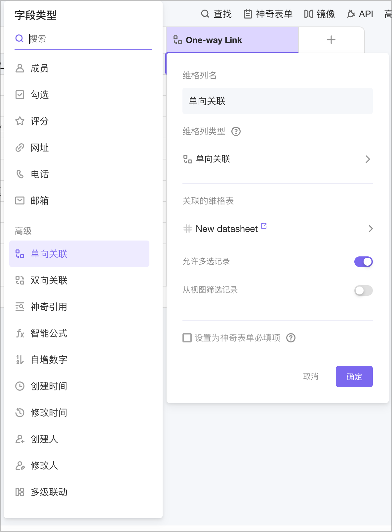
Task: Click the 取消 cancel button
Action: (x=310, y=377)
